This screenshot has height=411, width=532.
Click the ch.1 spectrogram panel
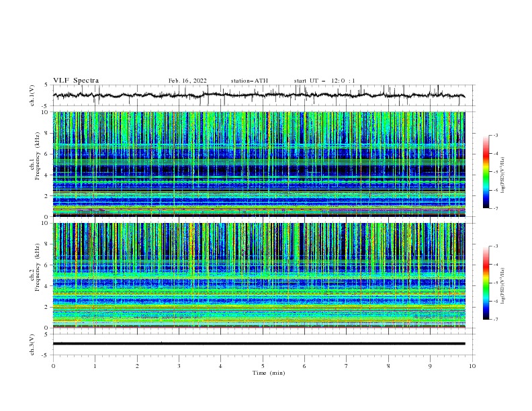(x=259, y=164)
